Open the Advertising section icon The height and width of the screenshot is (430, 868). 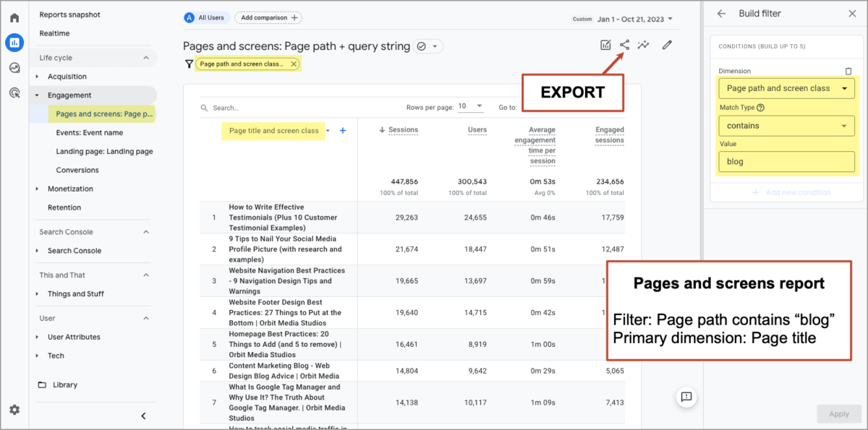pos(14,93)
